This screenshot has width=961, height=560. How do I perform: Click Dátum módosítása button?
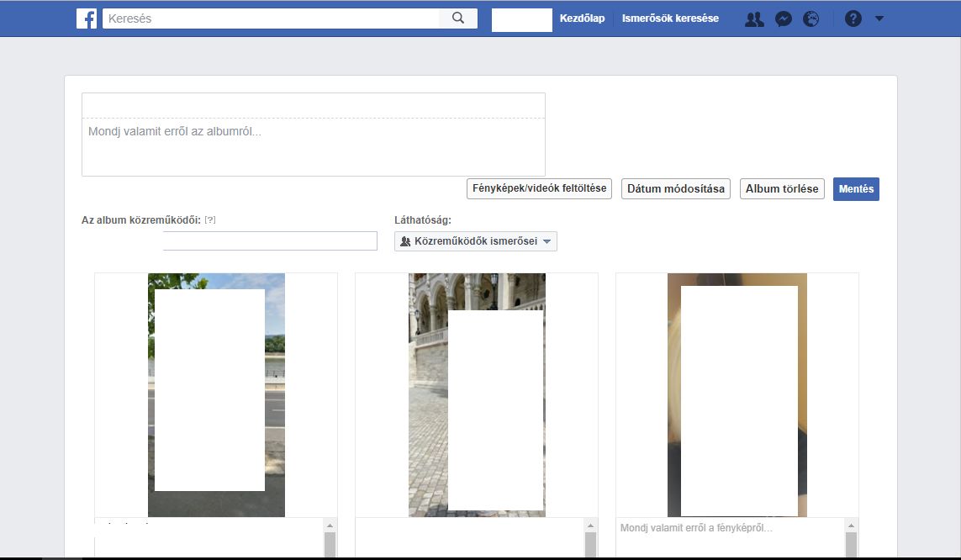point(676,188)
